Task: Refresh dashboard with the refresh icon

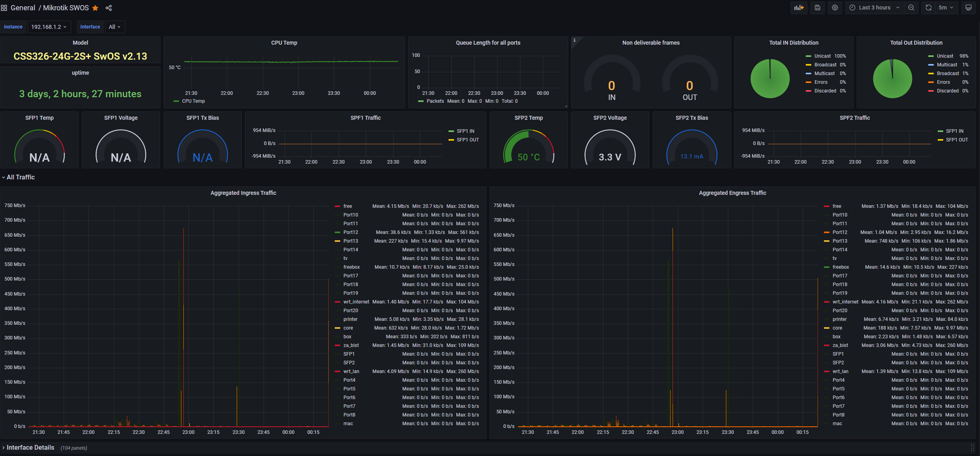Action: [929, 8]
